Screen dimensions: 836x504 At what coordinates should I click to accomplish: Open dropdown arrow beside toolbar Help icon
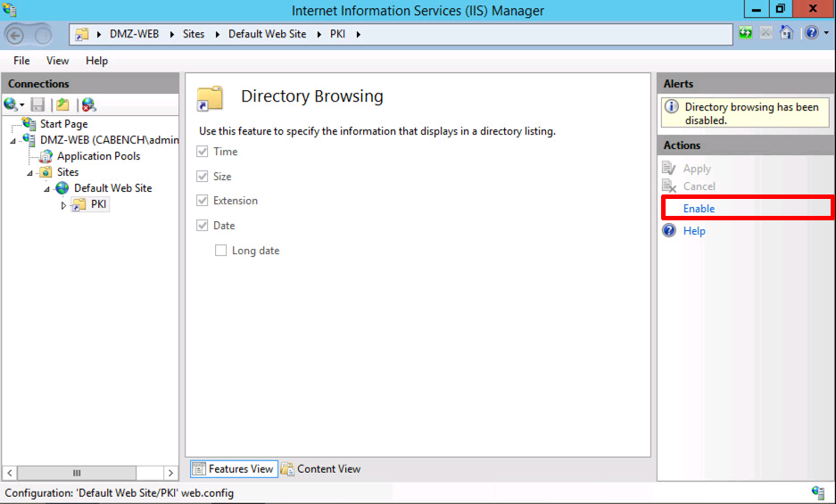tap(826, 33)
